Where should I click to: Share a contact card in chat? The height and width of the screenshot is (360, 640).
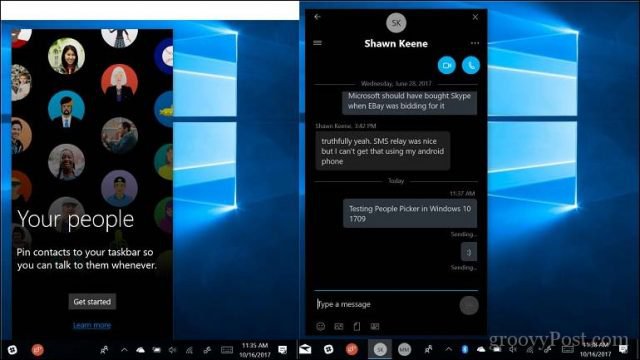[375, 326]
